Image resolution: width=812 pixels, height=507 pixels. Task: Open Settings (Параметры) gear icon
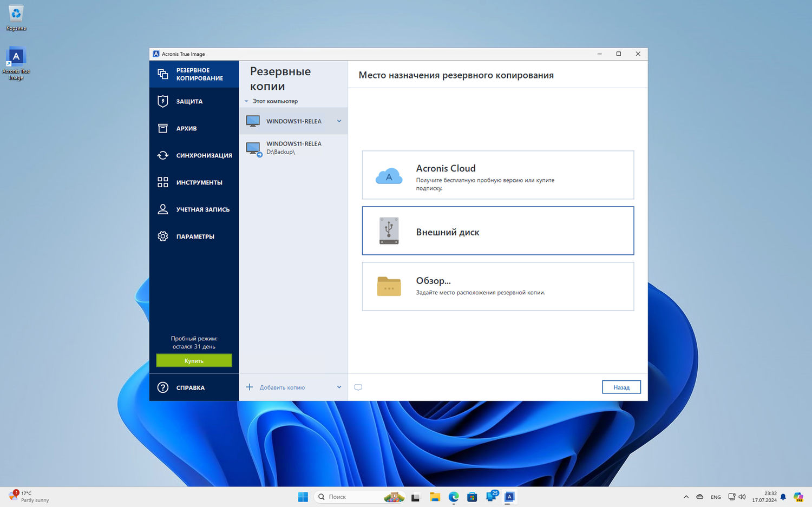(x=163, y=236)
